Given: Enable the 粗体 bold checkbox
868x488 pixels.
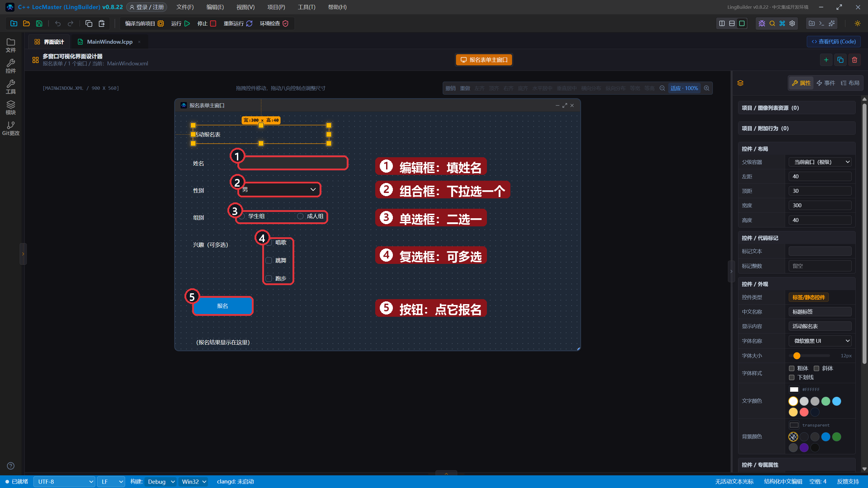Looking at the screenshot, I should [x=792, y=368].
